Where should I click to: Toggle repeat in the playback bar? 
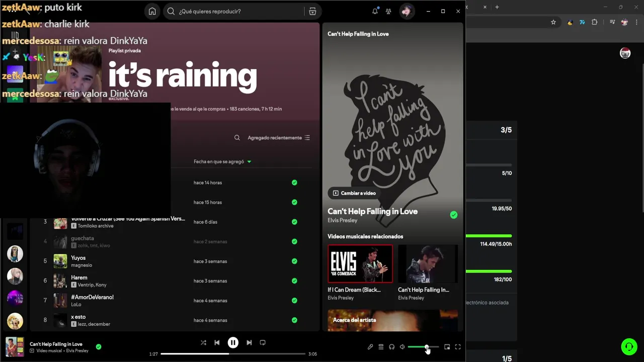pyautogui.click(x=263, y=343)
